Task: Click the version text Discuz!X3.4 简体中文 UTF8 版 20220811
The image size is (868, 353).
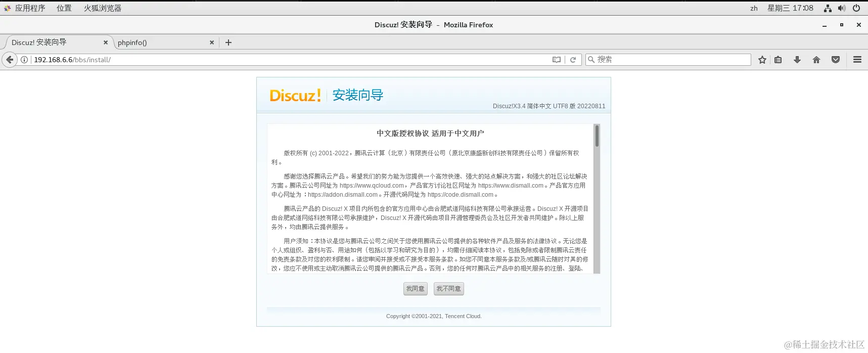Action: (549, 106)
